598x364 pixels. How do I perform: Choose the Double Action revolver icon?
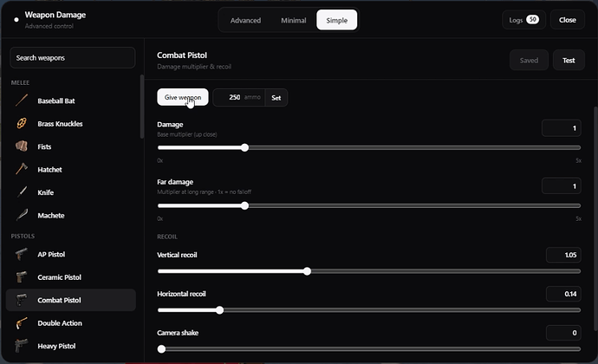tap(22, 323)
